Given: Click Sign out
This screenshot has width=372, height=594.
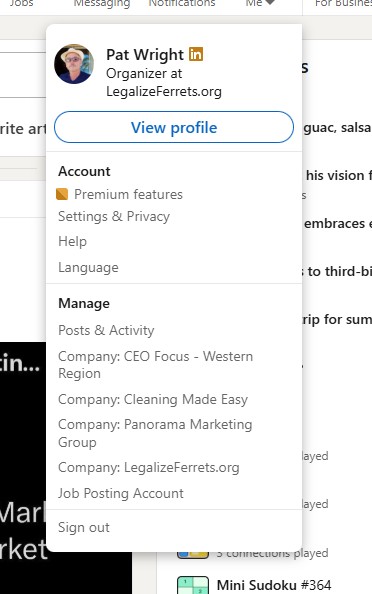Looking at the screenshot, I should (x=84, y=527).
